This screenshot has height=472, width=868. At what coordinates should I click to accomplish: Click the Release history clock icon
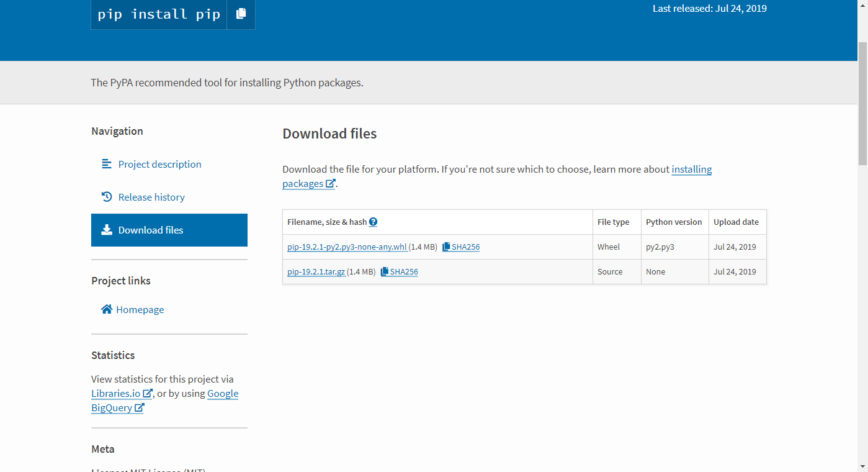point(107,197)
